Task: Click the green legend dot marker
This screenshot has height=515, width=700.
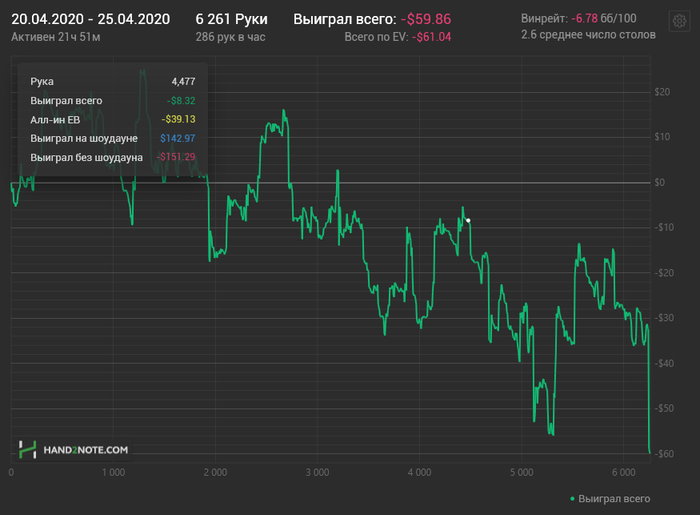Action: click(x=572, y=499)
